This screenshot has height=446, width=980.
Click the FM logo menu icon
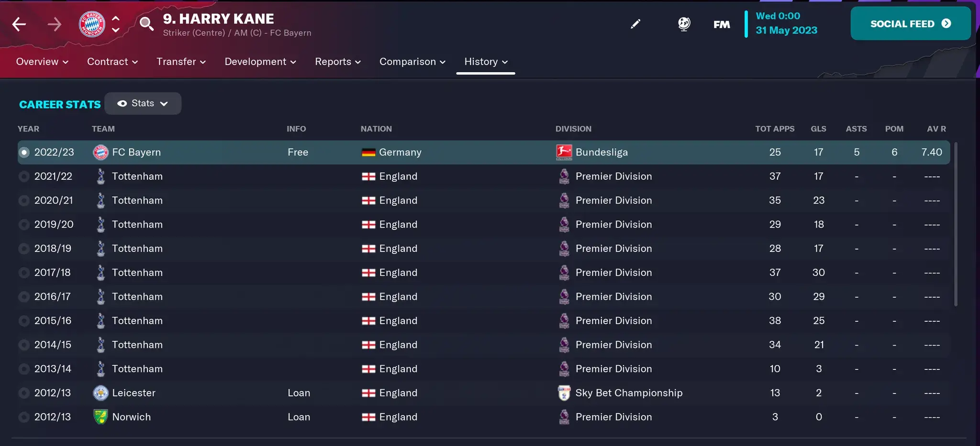722,24
